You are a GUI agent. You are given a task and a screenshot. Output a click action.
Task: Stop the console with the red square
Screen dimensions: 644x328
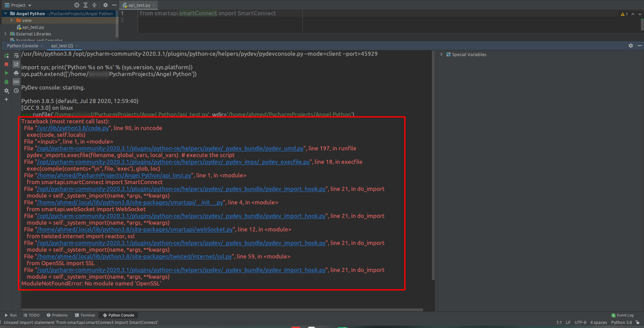6,64
